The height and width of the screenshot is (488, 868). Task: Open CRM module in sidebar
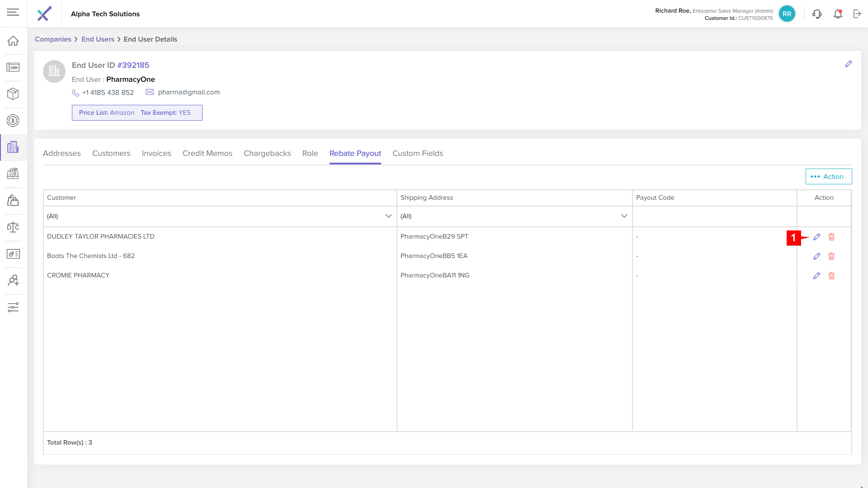tap(13, 67)
